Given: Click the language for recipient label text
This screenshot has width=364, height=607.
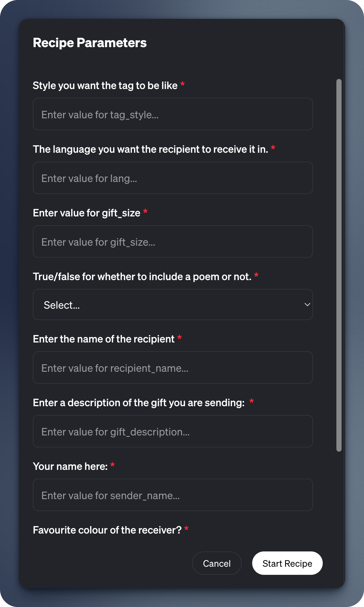Looking at the screenshot, I should tap(150, 149).
